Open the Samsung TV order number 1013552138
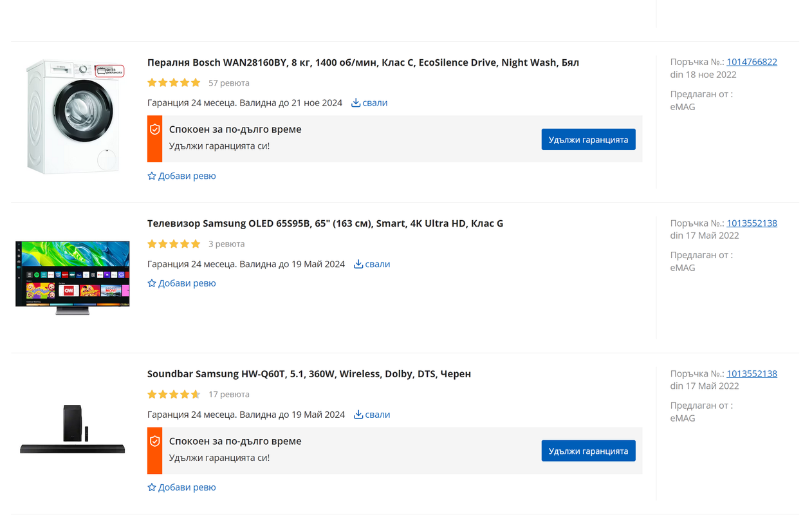 tap(752, 223)
